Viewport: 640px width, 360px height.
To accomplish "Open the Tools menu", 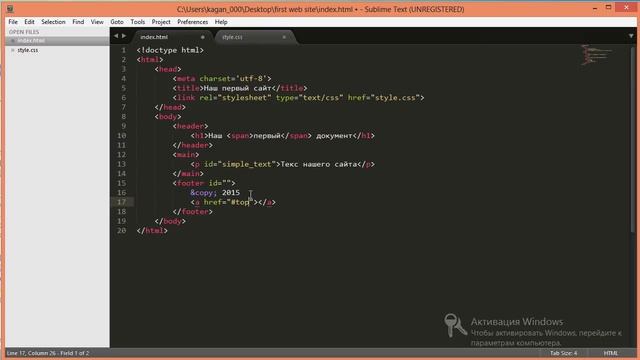I will [138, 22].
